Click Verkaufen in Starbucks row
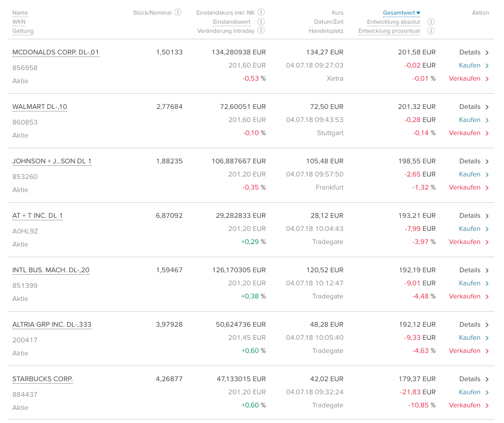 coord(469,405)
